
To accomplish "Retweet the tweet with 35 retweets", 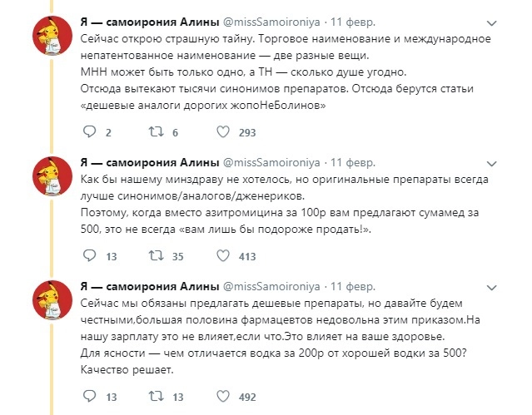I will tap(154, 257).
